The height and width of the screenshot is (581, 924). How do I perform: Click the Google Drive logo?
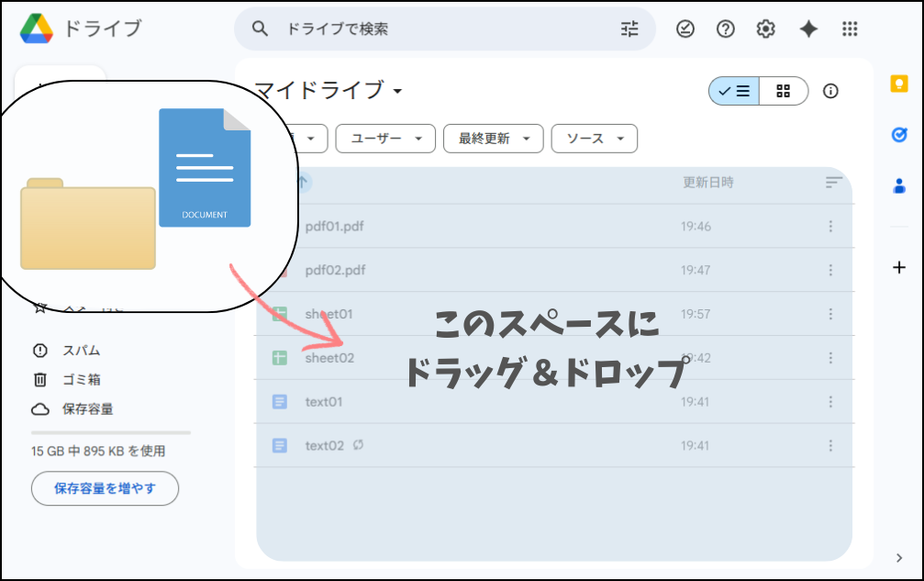37,28
